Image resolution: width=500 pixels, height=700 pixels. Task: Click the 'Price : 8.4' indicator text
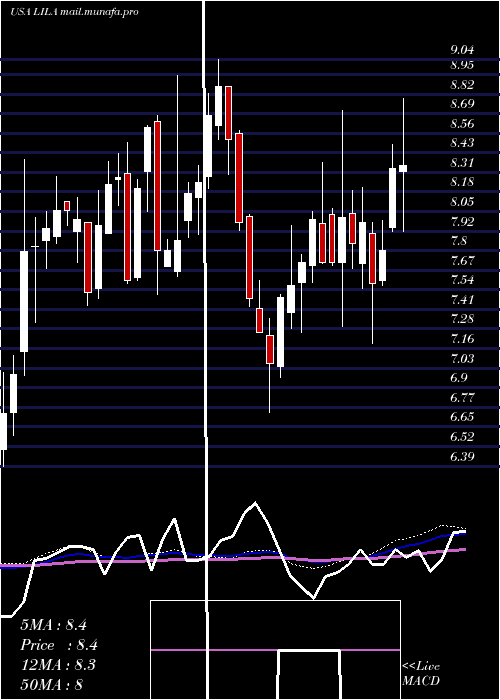(59, 645)
